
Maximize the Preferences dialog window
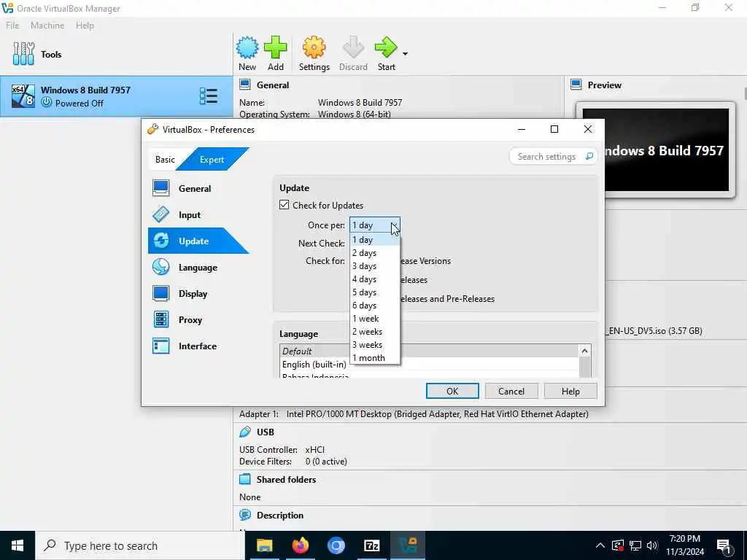pos(554,129)
